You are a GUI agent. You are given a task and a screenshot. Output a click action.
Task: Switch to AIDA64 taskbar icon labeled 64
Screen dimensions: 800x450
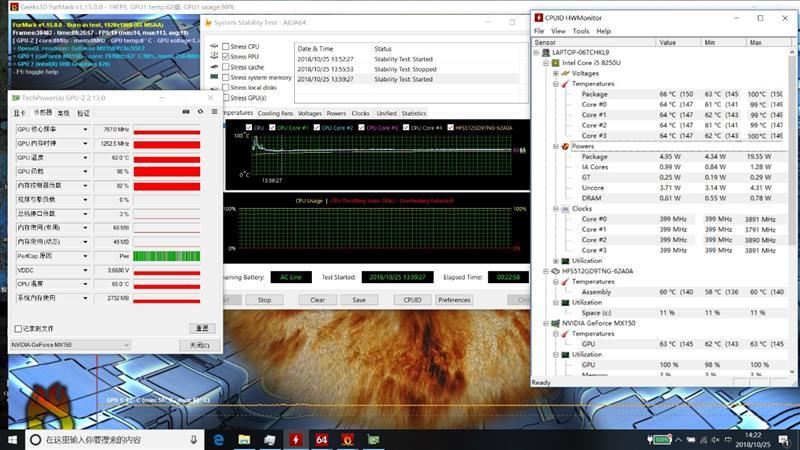(x=321, y=439)
